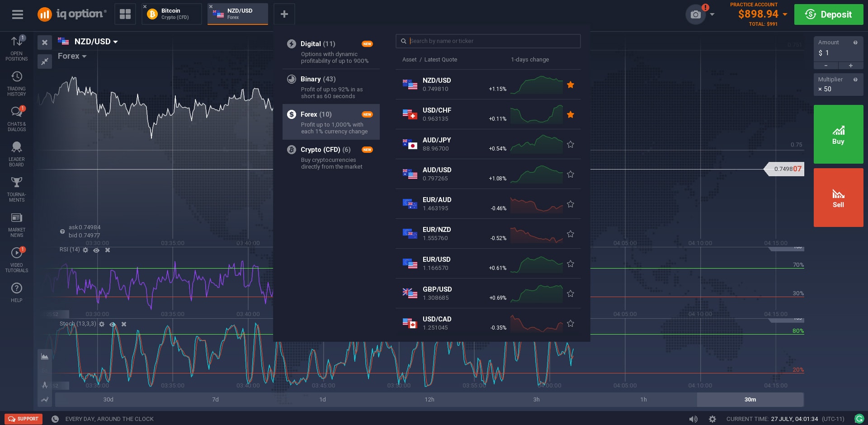This screenshot has width=868, height=425.
Task: Increase amount with plus stepper
Action: (851, 66)
